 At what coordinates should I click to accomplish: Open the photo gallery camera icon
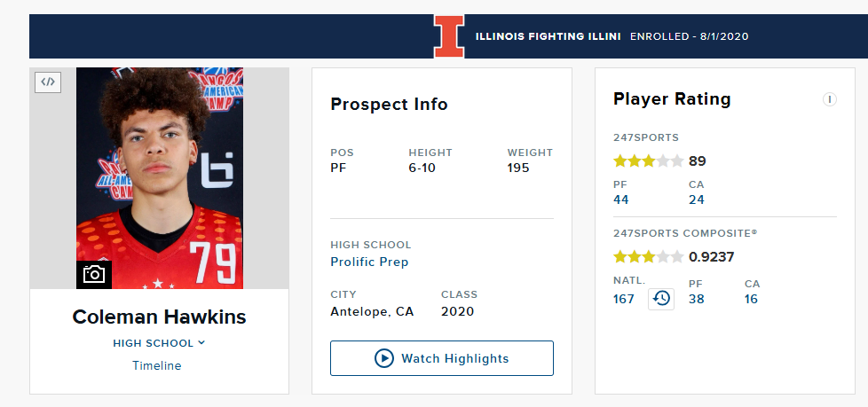tap(94, 274)
